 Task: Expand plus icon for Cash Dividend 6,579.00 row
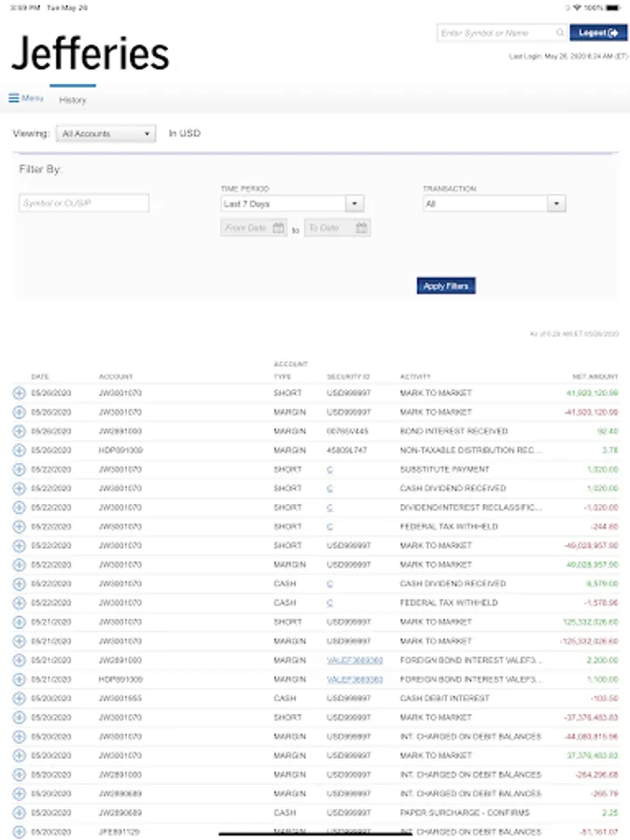pyautogui.click(x=19, y=584)
